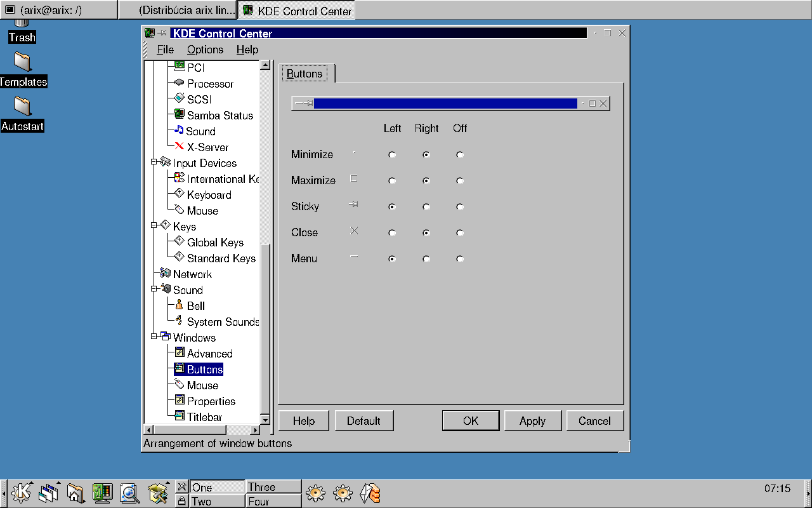
Task: Turn Sticky button Off
Action: tap(460, 206)
